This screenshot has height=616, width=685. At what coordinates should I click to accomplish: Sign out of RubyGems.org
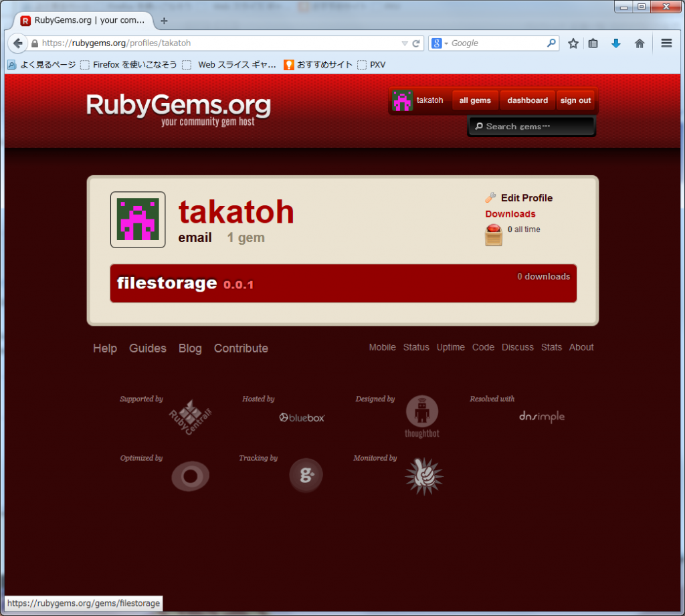tap(575, 100)
